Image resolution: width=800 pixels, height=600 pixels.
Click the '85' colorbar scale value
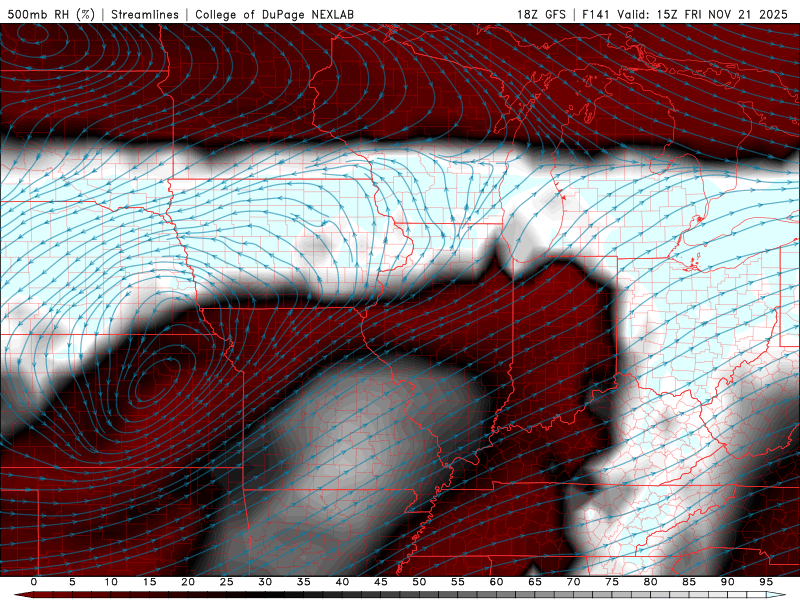click(x=689, y=582)
